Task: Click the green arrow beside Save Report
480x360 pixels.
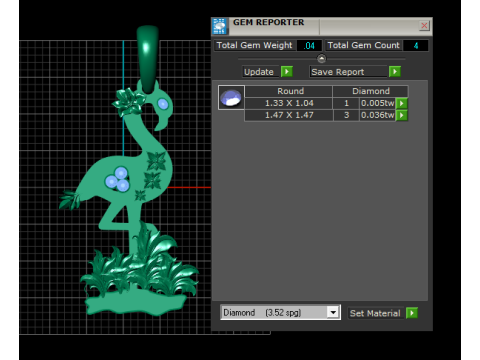Action: pos(395,72)
